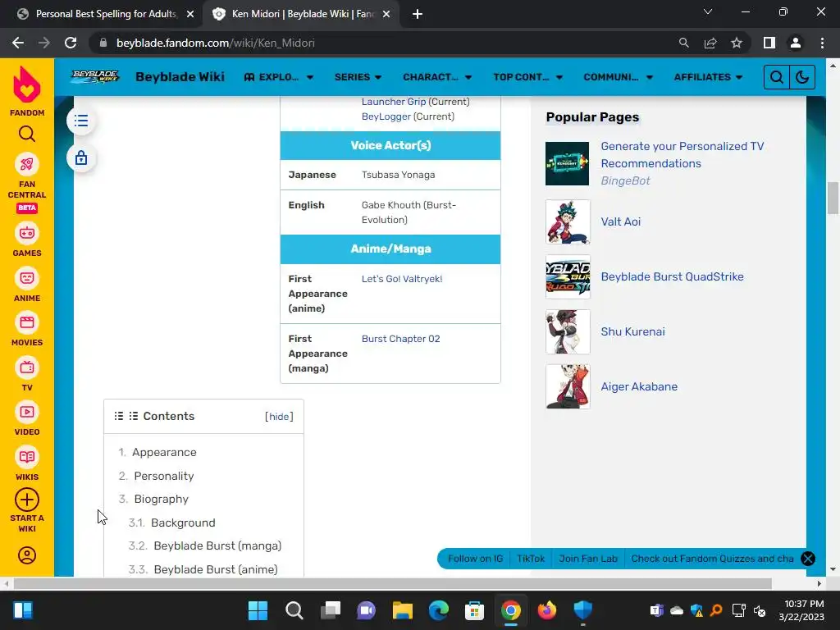Expand the Explore dropdown menu

(x=279, y=77)
